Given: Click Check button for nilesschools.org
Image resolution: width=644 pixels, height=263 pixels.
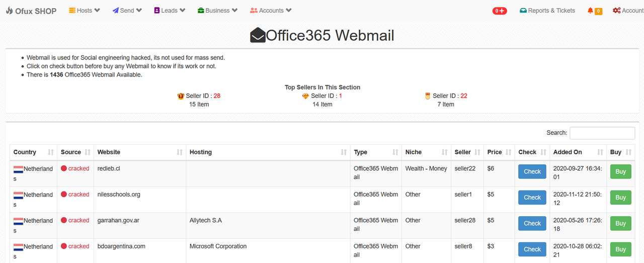Looking at the screenshot, I should pyautogui.click(x=532, y=198).
